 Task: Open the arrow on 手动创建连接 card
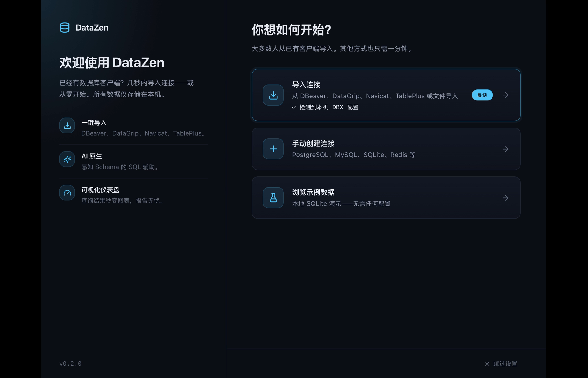[x=505, y=149]
